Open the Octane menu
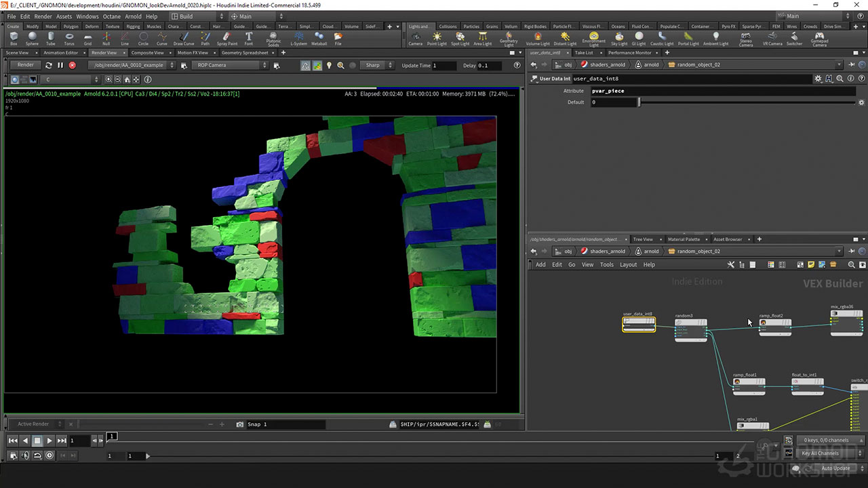Viewport: 868px width, 488px height. pyautogui.click(x=111, y=16)
